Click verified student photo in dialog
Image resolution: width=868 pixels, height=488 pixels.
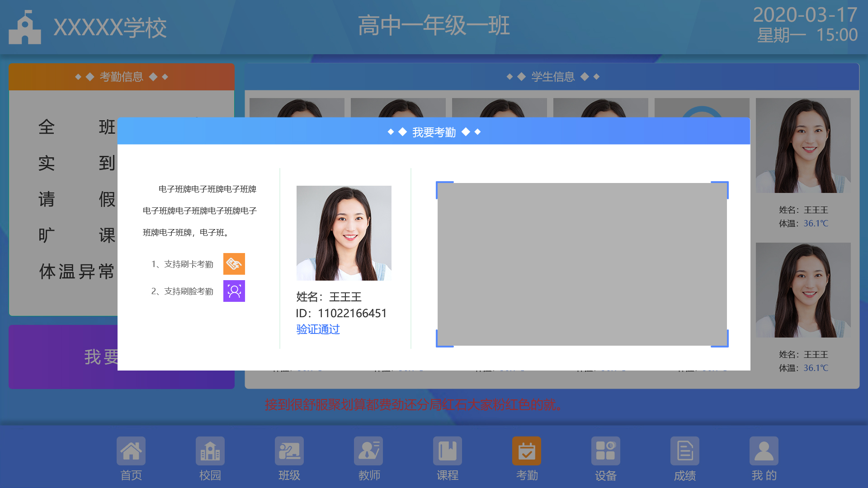click(x=344, y=233)
